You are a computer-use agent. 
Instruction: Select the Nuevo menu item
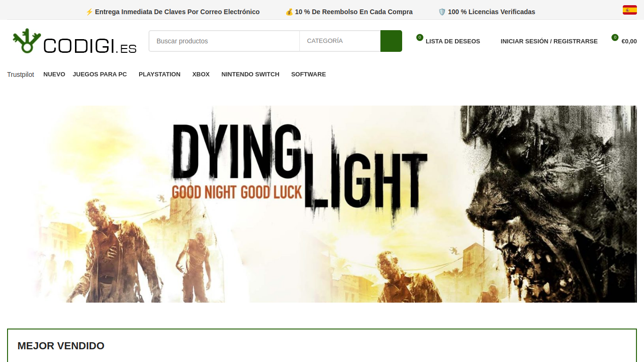(x=54, y=74)
